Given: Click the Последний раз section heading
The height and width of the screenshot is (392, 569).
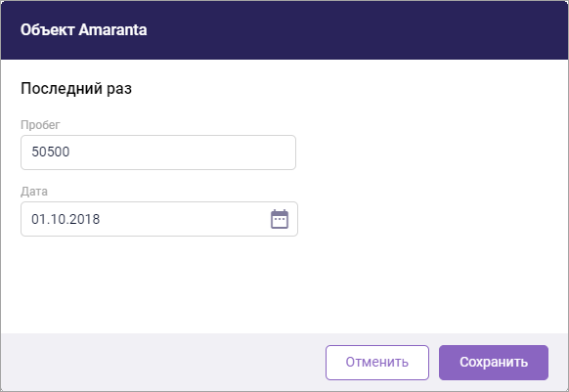Looking at the screenshot, I should [76, 89].
